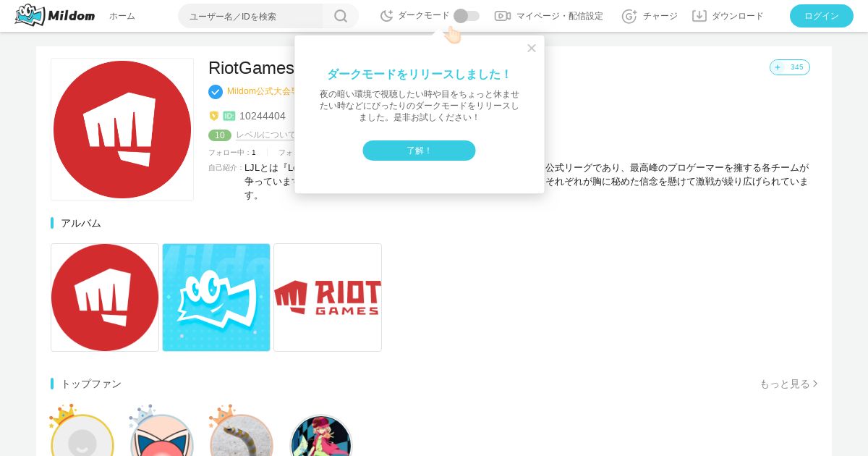This screenshot has height=456, width=868.
Task: Focus the ユーザー名／IDを検索 search field
Action: (251, 16)
